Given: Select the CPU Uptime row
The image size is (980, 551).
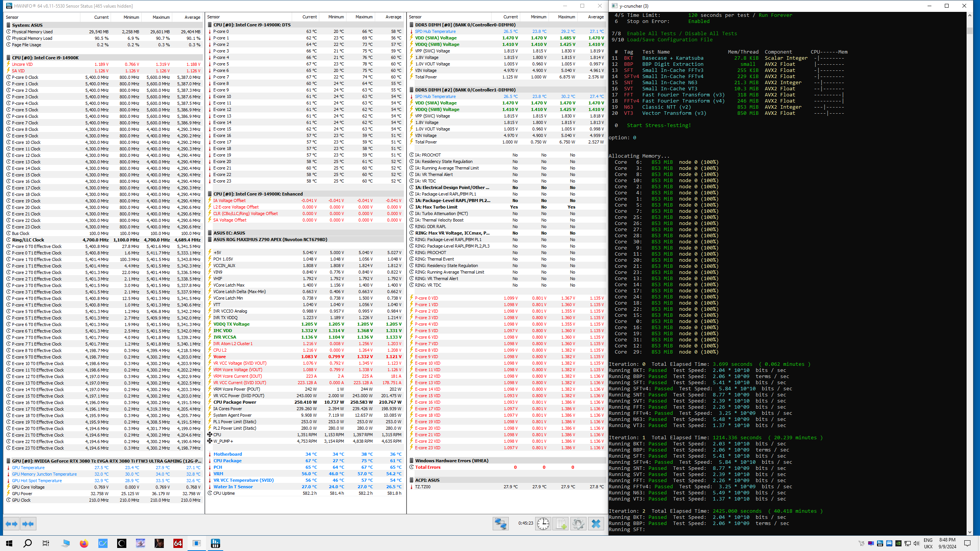Looking at the screenshot, I should point(305,493).
